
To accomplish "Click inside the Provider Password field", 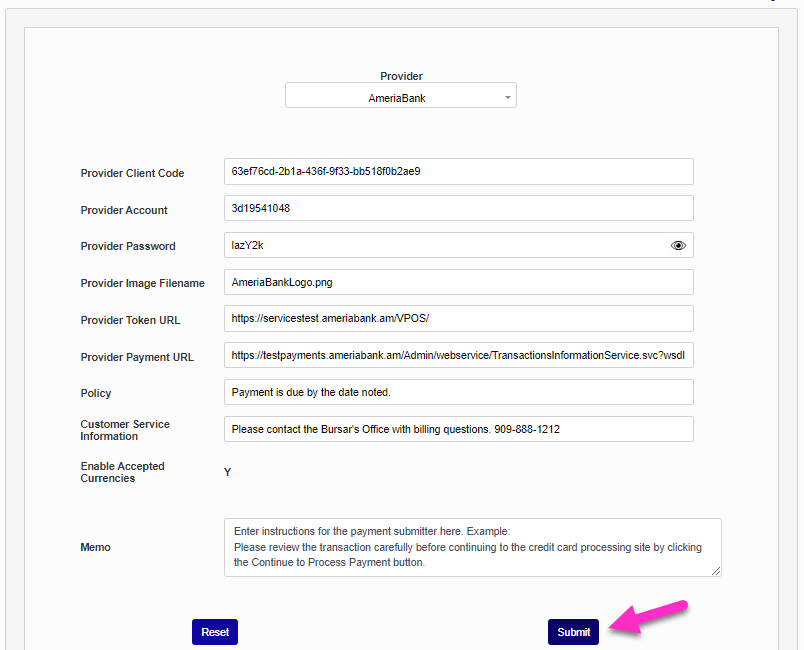I will click(458, 245).
